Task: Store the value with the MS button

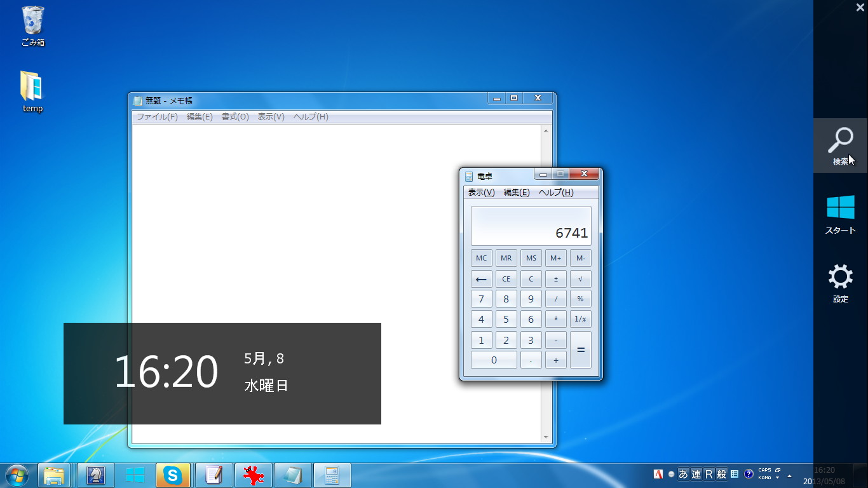Action: coord(531,258)
